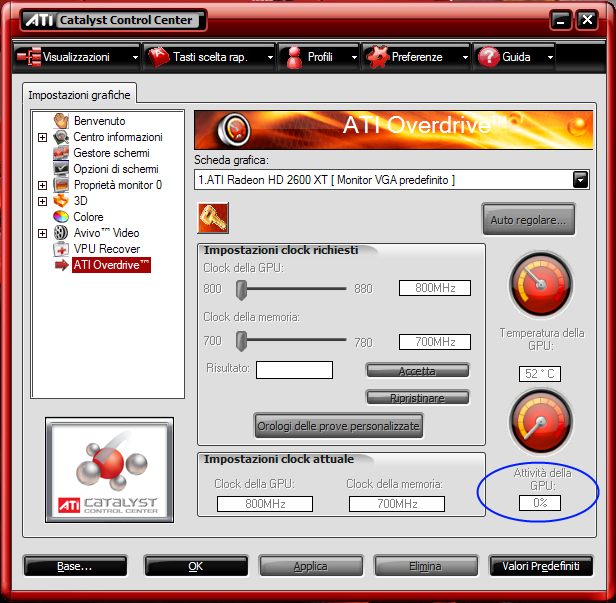Select Benvenuto in the tree
The width and height of the screenshot is (616, 603).
pos(99,121)
